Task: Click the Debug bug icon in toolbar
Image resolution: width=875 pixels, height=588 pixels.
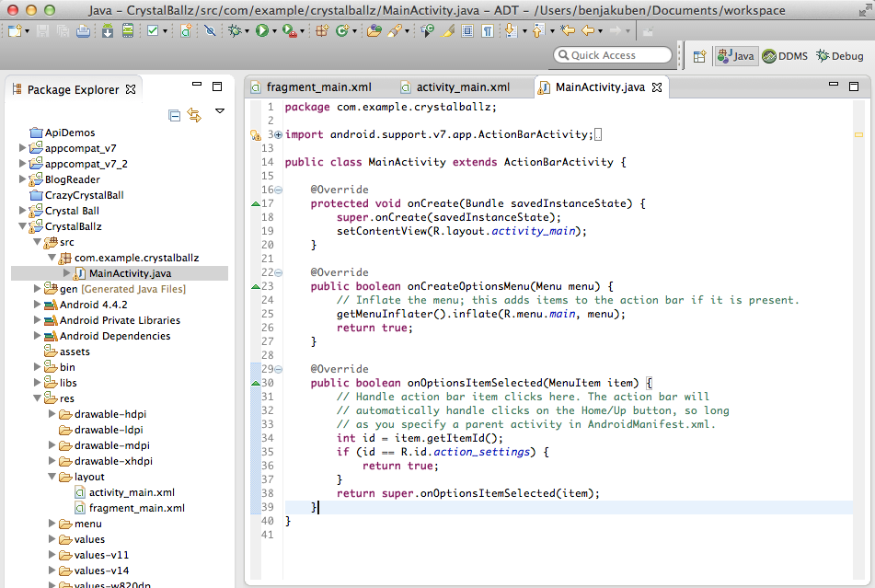Action: point(236,31)
